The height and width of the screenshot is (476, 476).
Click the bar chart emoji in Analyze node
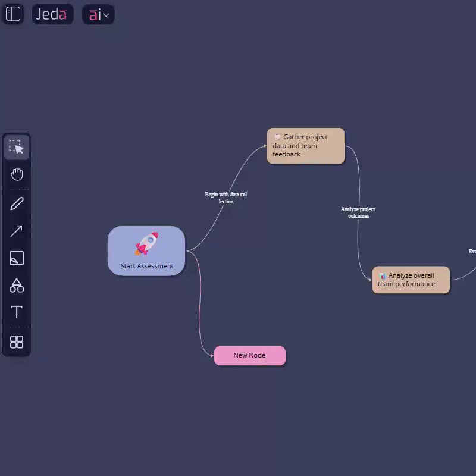point(382,276)
